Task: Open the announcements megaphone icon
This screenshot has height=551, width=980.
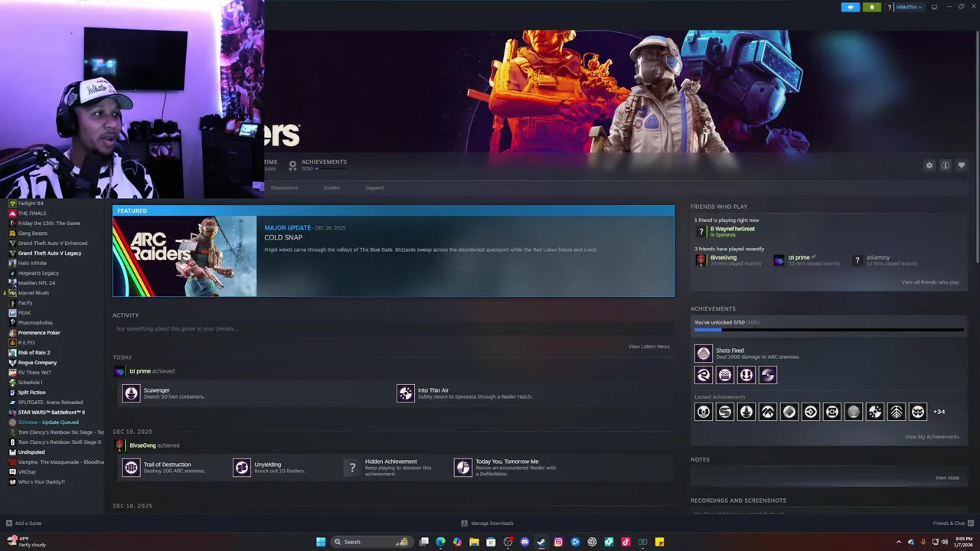Action: (x=850, y=7)
